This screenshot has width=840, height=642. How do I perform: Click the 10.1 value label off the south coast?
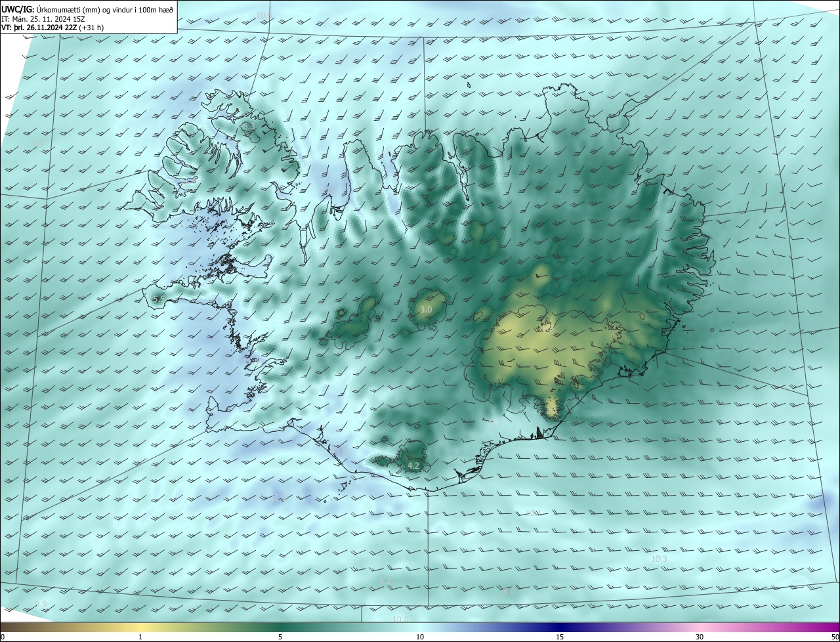coord(532,513)
